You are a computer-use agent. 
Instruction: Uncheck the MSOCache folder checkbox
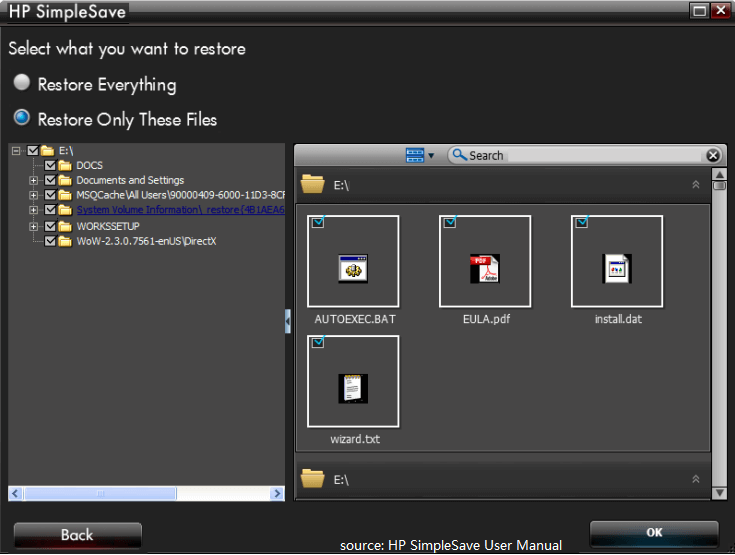tap(50, 195)
